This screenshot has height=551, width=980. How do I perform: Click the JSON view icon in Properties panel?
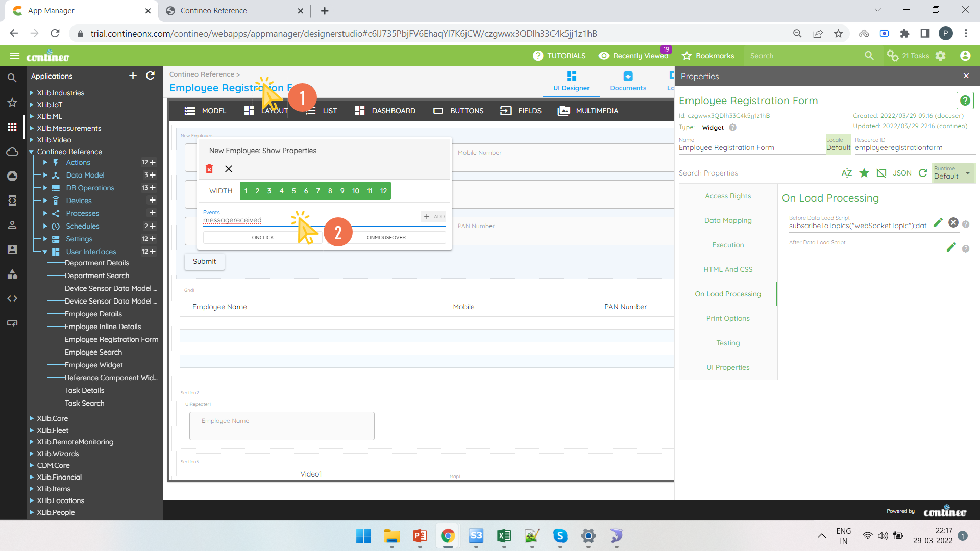902,173
